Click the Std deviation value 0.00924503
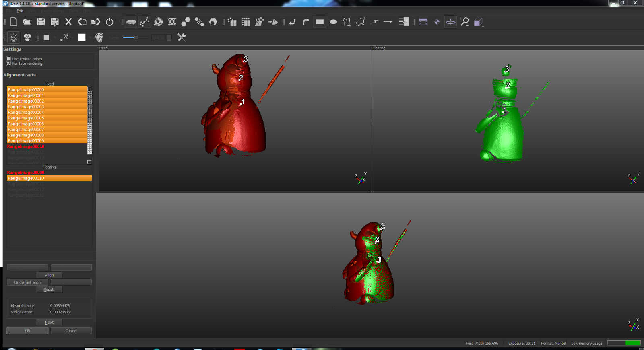The image size is (644, 350). (x=60, y=312)
